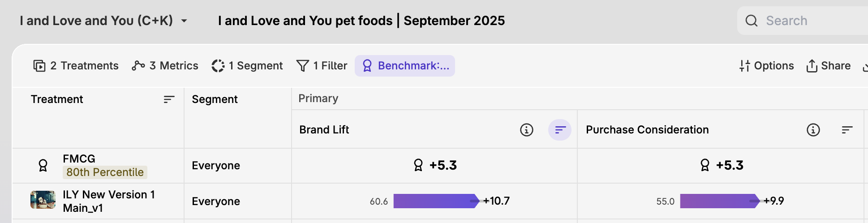Click the Purchase Consideration benchmark badge icon

(x=705, y=165)
